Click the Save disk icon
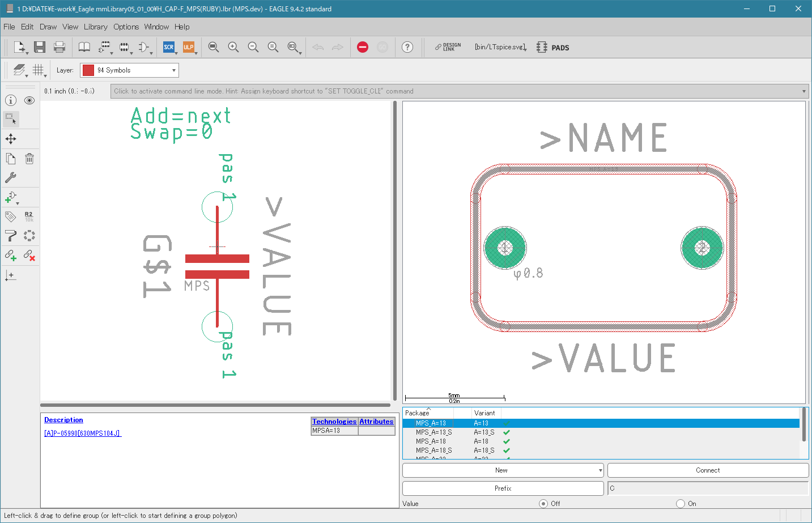 click(39, 47)
